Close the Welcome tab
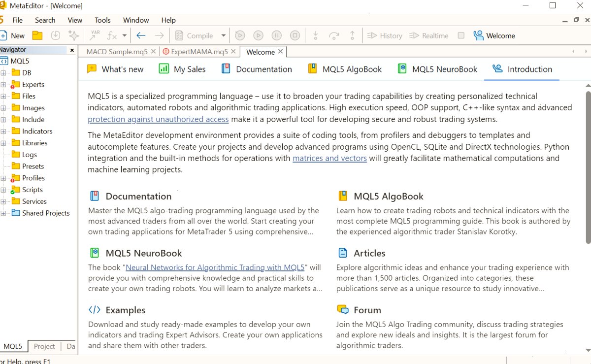 coord(281,51)
